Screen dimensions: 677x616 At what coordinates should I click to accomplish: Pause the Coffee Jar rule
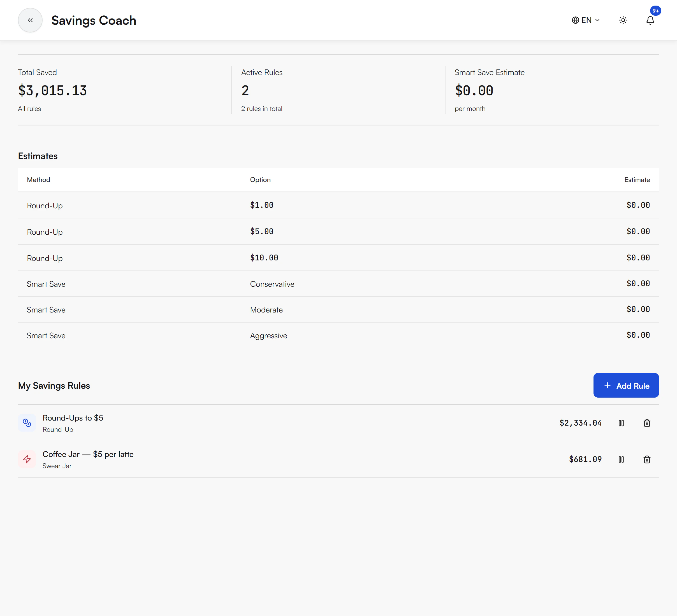(x=621, y=459)
